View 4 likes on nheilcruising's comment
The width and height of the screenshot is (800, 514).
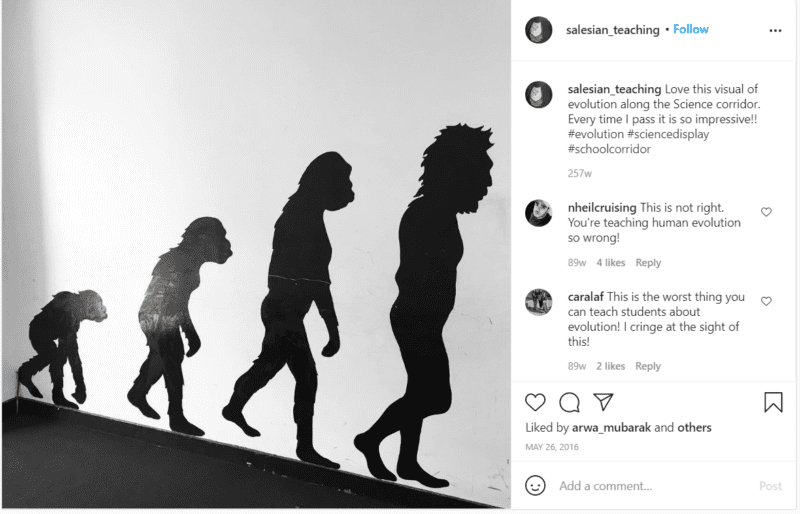(x=611, y=262)
